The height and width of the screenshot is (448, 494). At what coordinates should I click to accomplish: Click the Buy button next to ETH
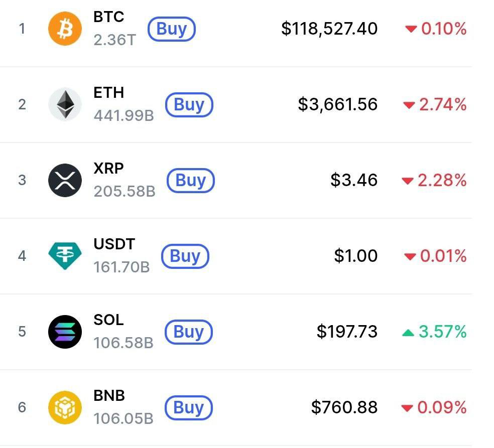(x=189, y=104)
